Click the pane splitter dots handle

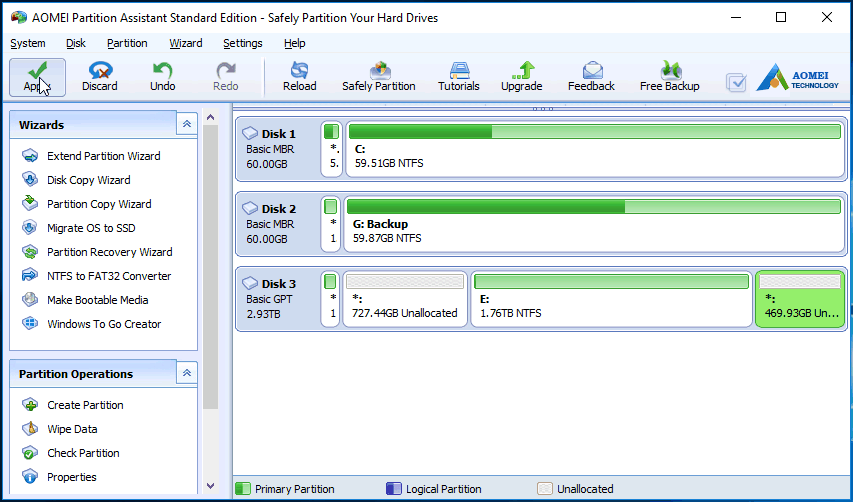543,109
